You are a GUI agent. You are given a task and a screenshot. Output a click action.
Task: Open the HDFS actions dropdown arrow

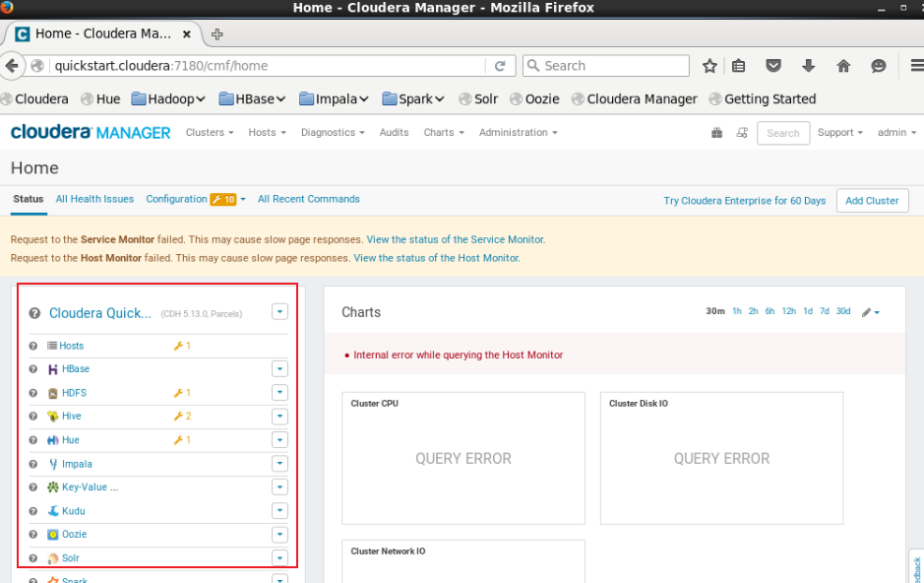click(279, 393)
